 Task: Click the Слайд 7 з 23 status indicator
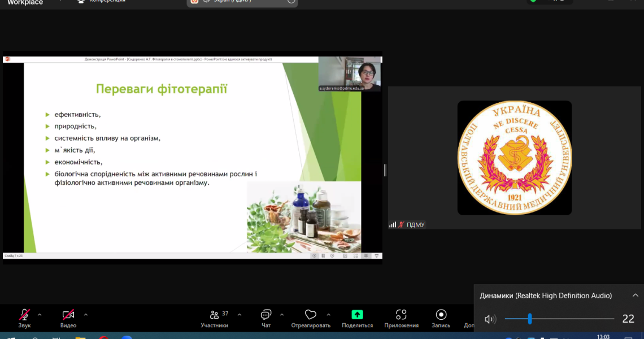tap(14, 255)
